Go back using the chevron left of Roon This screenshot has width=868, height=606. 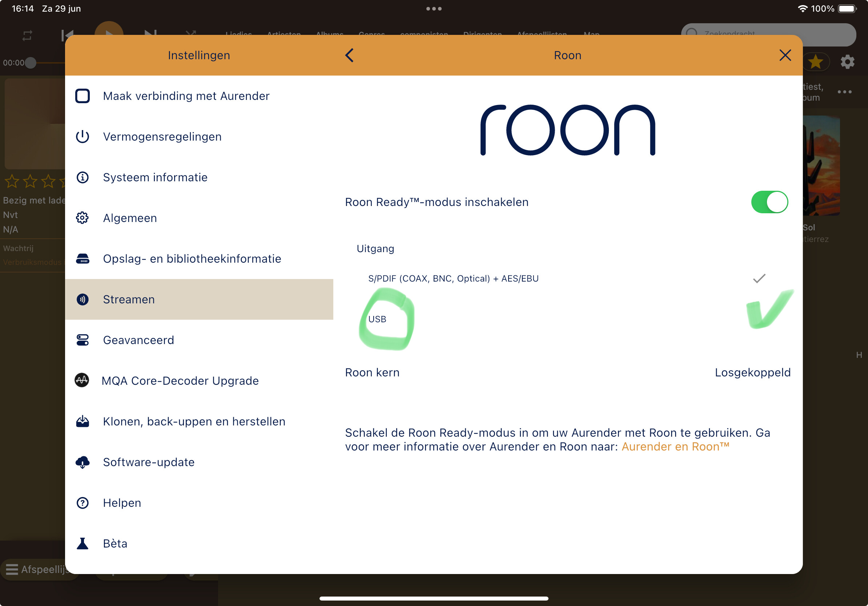click(350, 55)
